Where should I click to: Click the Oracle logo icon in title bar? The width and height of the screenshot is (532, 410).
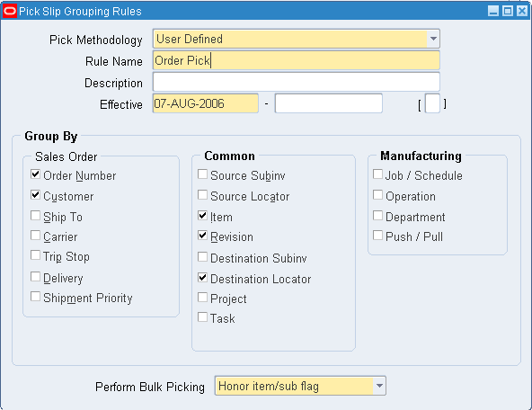coord(10,11)
